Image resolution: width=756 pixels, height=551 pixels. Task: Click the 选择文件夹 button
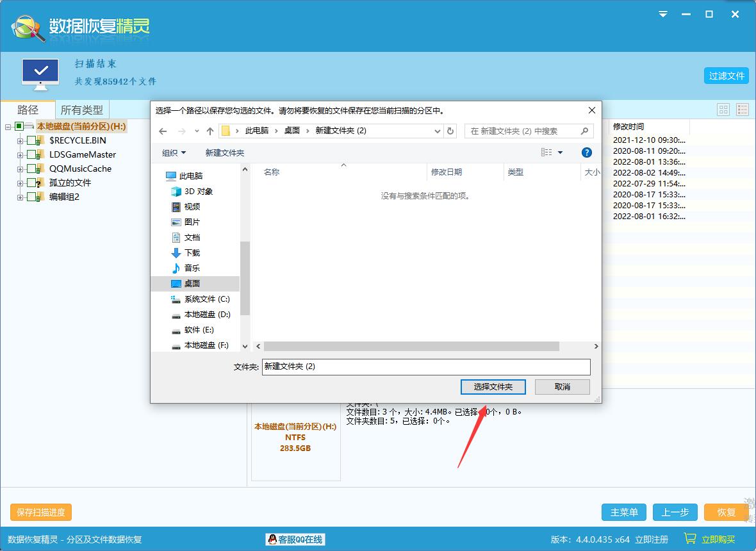(493, 386)
